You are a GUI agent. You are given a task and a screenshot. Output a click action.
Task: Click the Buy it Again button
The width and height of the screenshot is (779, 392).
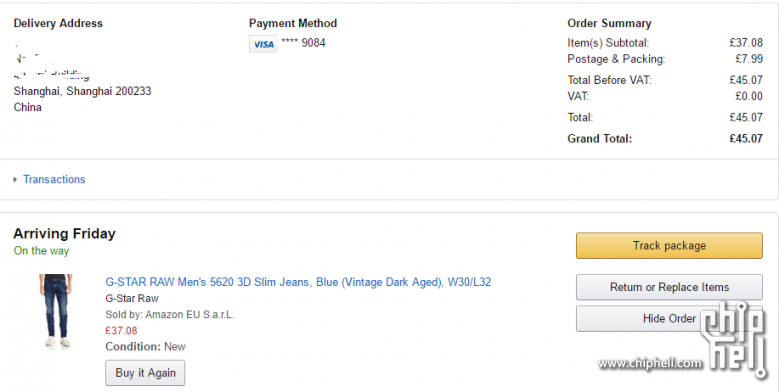145,373
